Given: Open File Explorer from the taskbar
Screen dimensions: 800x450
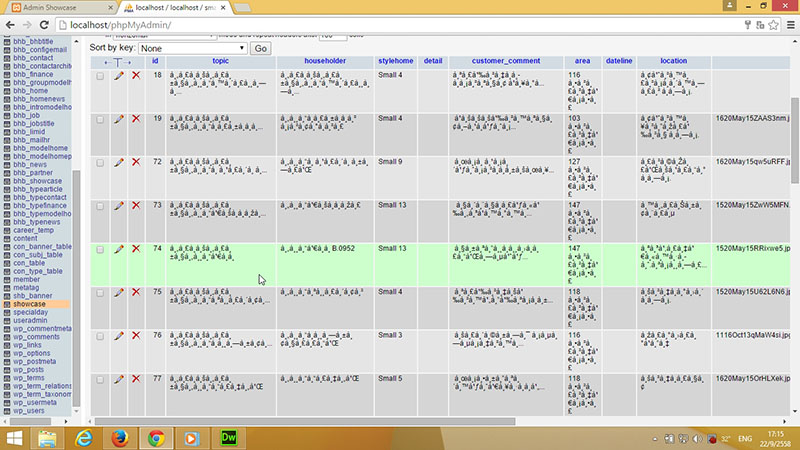Looking at the screenshot, I should click(x=47, y=438).
